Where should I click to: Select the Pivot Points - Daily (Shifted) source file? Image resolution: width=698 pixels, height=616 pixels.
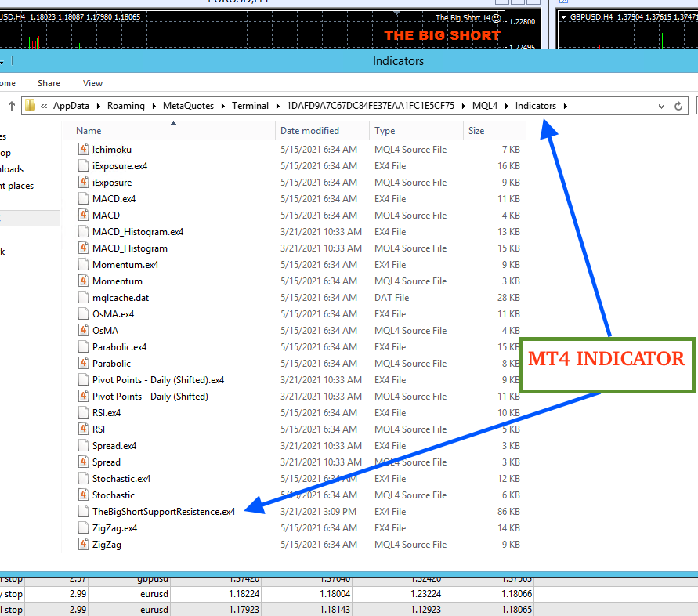click(150, 397)
